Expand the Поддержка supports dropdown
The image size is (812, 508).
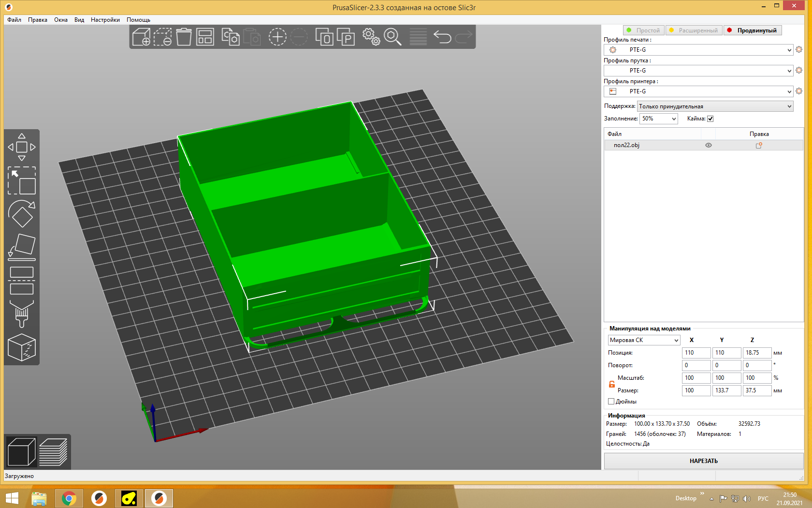tap(715, 106)
